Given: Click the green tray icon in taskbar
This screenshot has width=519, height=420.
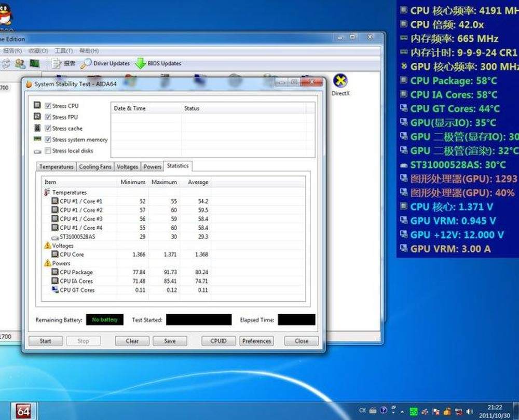Looking at the screenshot, I should tap(414, 412).
